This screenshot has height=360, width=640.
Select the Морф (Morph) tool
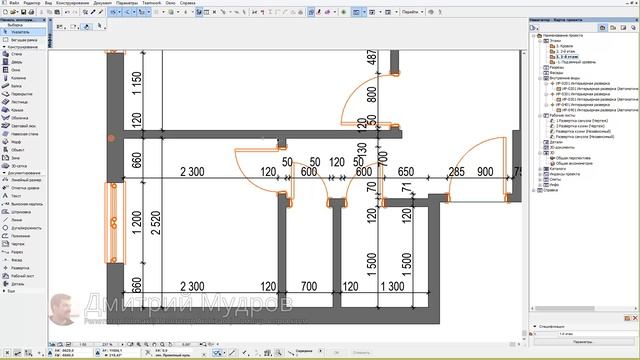(x=23, y=142)
